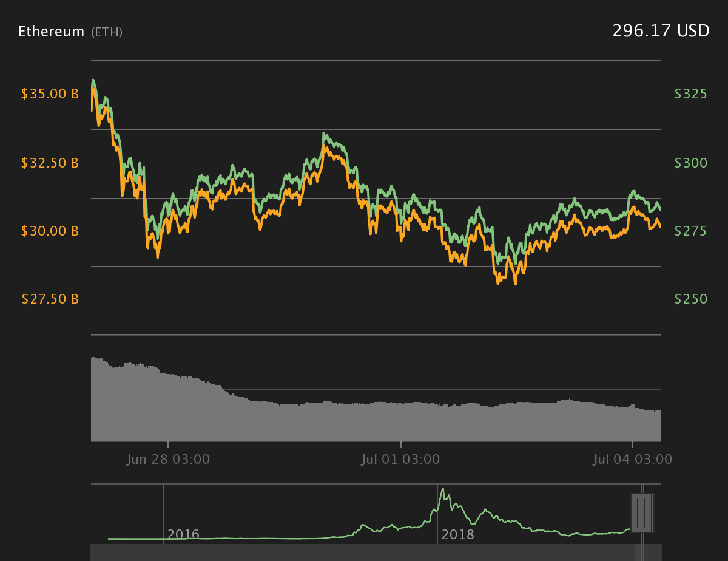The image size is (728, 561).
Task: Click the (ETH) ticker label
Action: [x=107, y=32]
